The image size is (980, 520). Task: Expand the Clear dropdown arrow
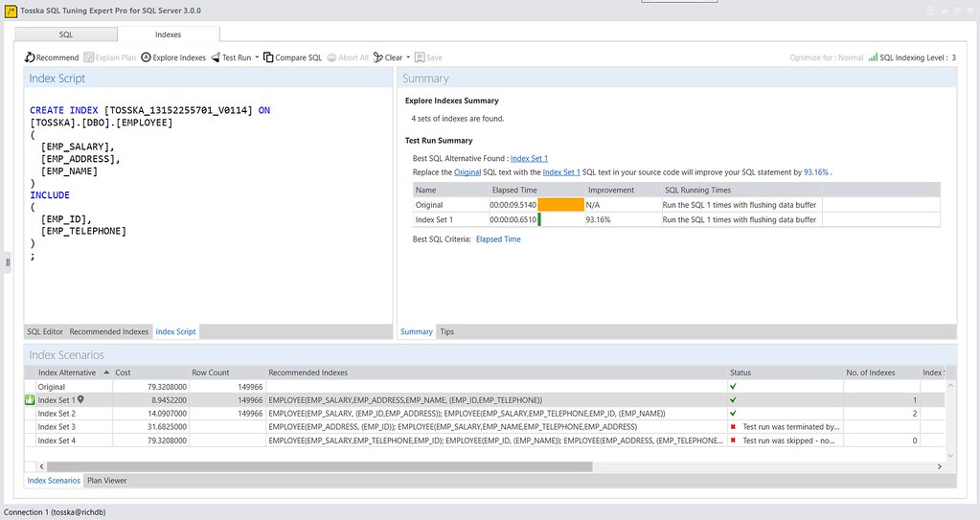coord(408,57)
